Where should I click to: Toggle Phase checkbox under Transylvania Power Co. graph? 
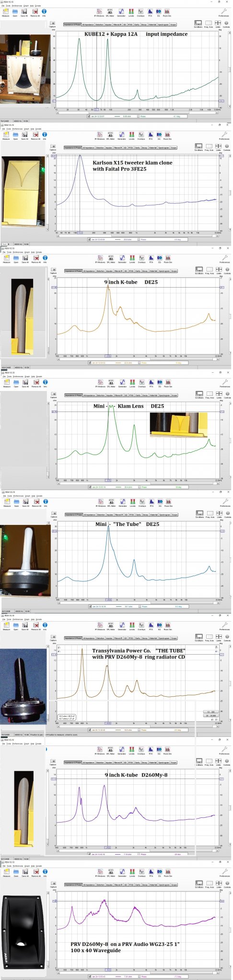click(x=139, y=730)
